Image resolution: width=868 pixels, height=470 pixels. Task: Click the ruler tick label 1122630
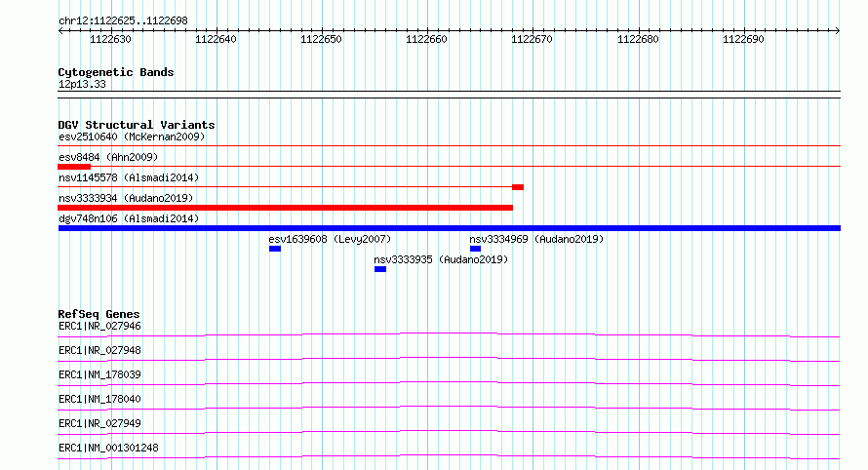111,39
